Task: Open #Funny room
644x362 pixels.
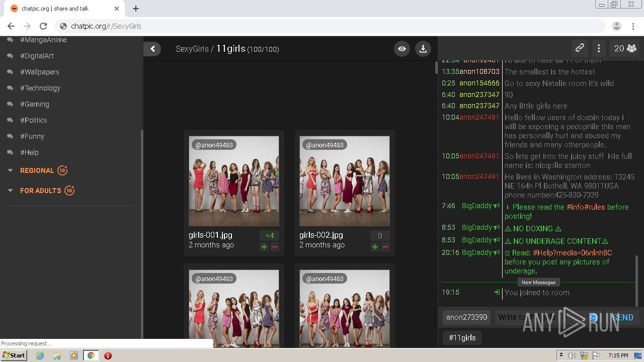Action: 32,136
